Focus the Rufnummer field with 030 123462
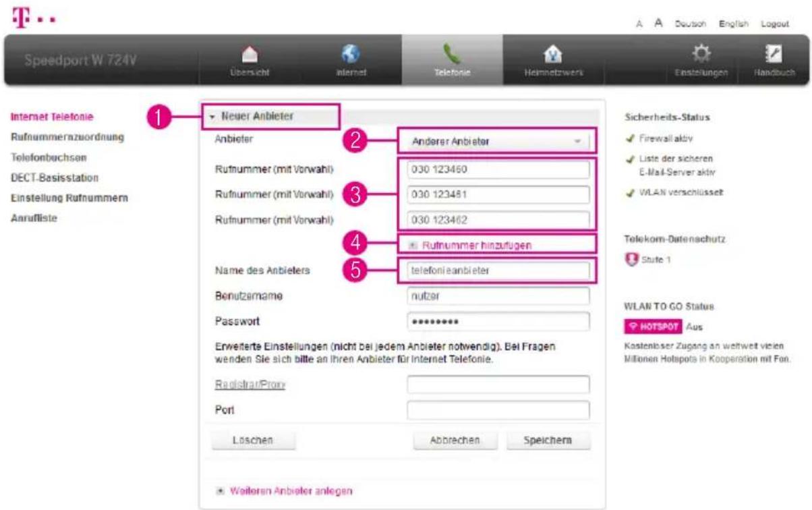812x510 pixels. click(498, 220)
